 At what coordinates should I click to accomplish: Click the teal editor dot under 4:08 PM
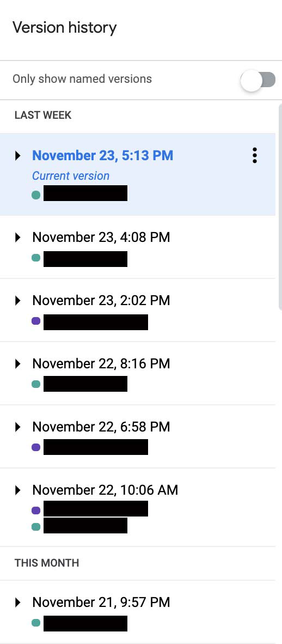(36, 258)
